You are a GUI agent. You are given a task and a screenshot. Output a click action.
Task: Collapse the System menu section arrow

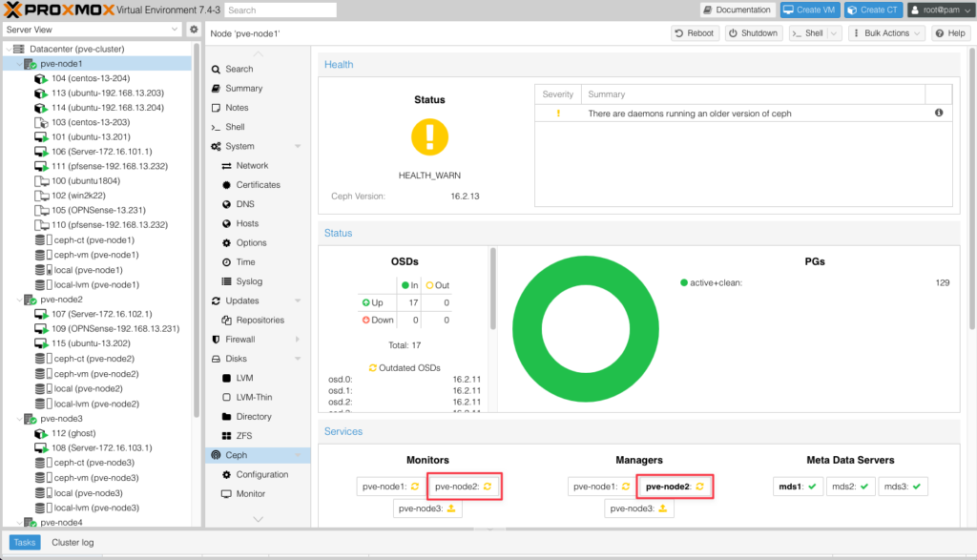pyautogui.click(x=298, y=146)
